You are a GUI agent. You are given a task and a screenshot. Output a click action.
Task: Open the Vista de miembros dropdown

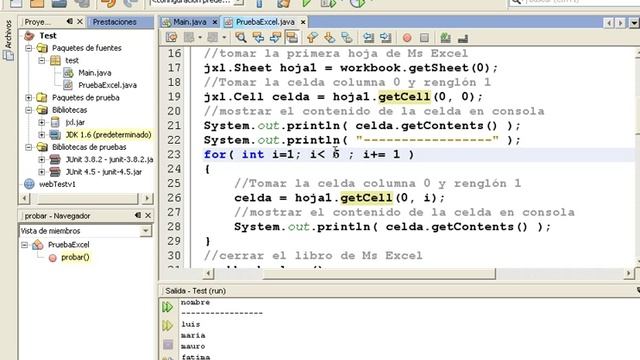pyautogui.click(x=145, y=231)
